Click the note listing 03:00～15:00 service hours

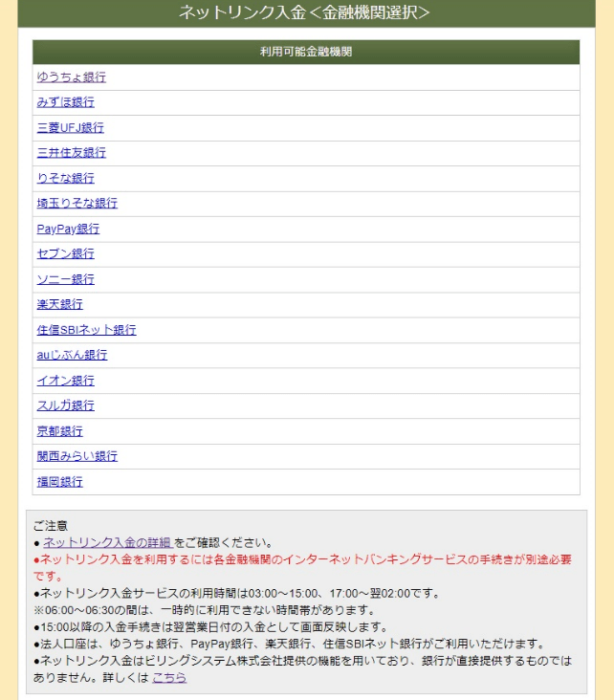(x=238, y=593)
